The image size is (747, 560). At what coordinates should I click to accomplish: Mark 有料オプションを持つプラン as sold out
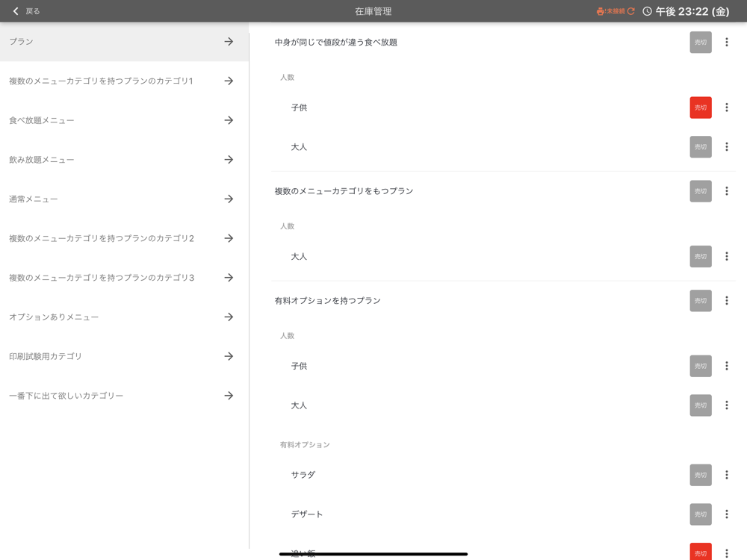point(700,301)
